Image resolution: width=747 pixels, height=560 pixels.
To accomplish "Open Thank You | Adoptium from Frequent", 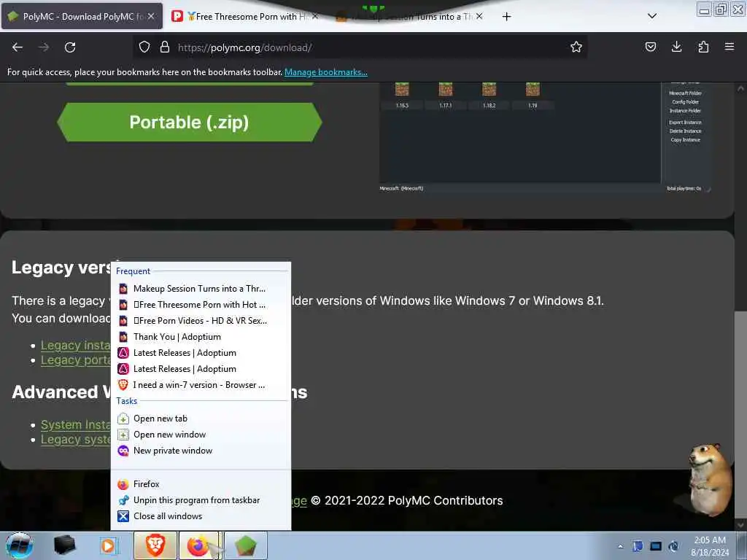I will click(x=201, y=337).
